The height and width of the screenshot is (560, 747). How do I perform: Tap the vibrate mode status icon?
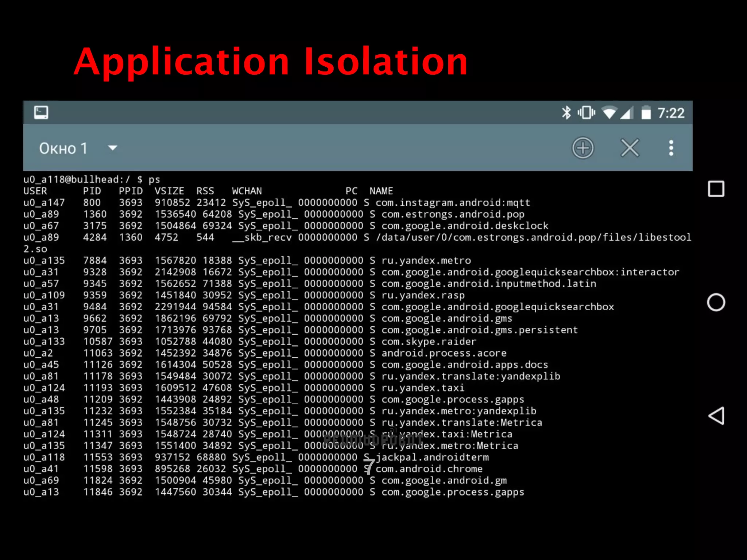pos(586,113)
